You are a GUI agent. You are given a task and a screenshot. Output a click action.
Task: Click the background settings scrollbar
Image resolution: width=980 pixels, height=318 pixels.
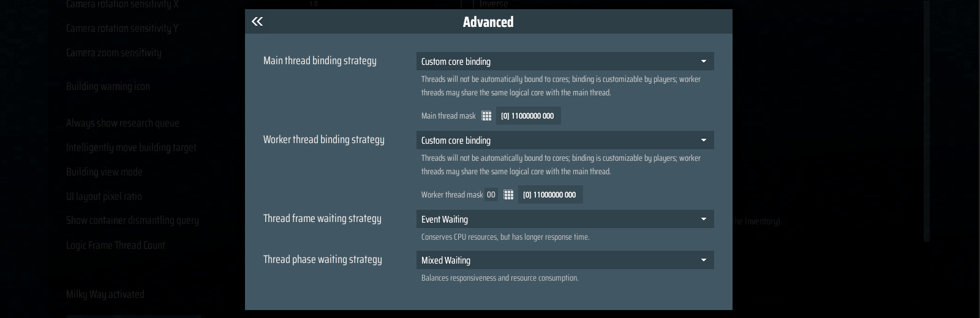(x=927, y=121)
